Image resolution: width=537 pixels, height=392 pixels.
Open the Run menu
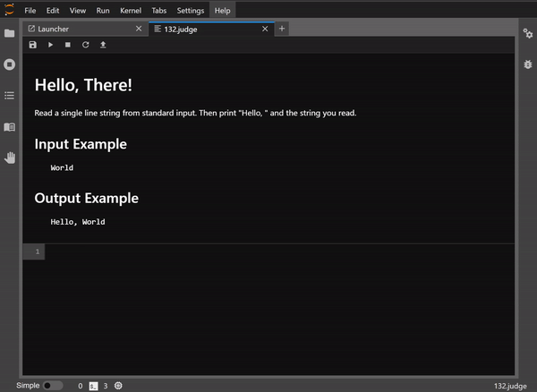coord(103,11)
